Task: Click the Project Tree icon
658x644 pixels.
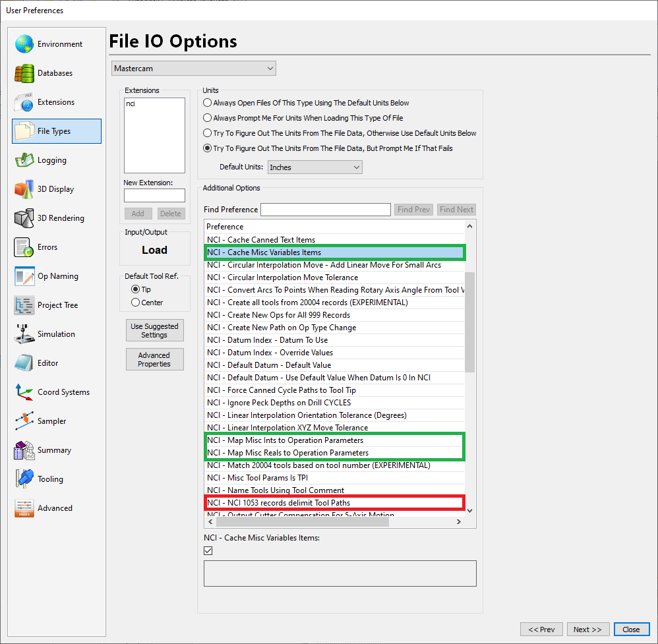Action: (24, 305)
